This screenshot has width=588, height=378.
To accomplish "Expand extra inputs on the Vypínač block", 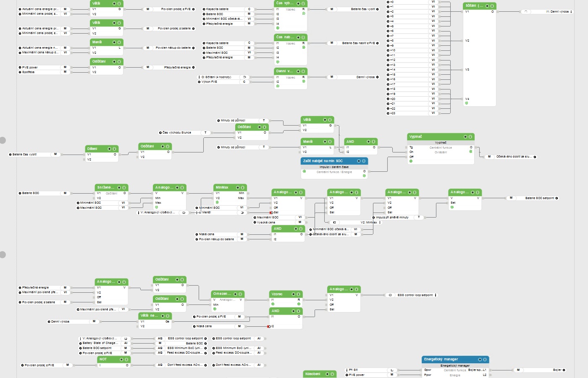I will click(411, 161).
